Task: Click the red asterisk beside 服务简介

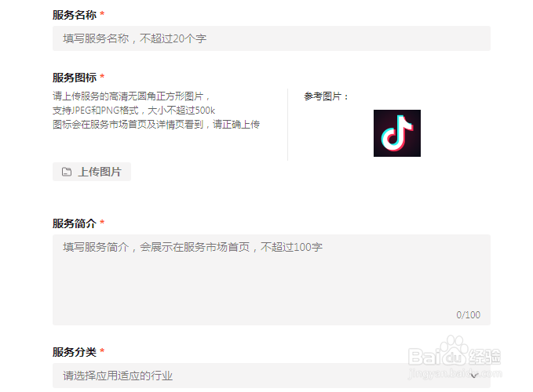Action: click(102, 223)
